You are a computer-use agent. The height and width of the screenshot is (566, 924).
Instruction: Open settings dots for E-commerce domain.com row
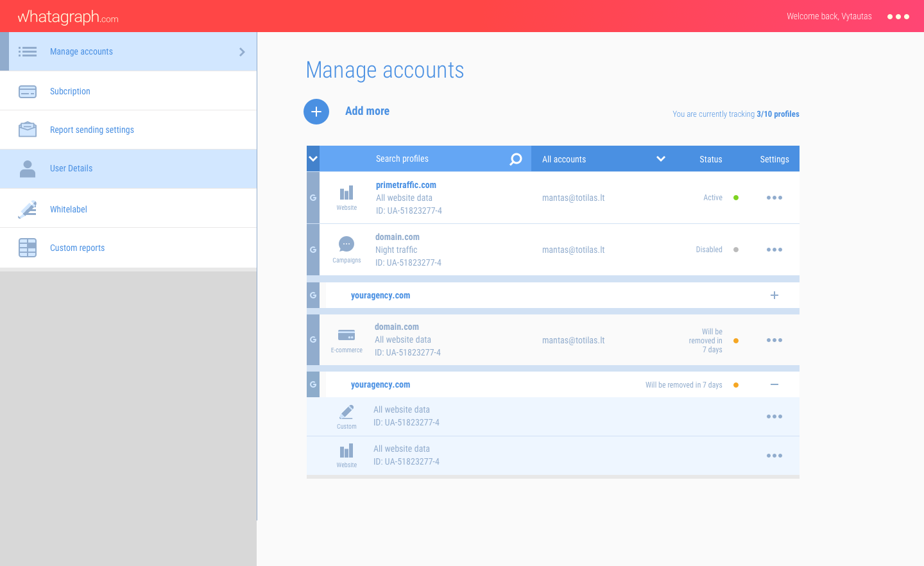[x=774, y=340]
